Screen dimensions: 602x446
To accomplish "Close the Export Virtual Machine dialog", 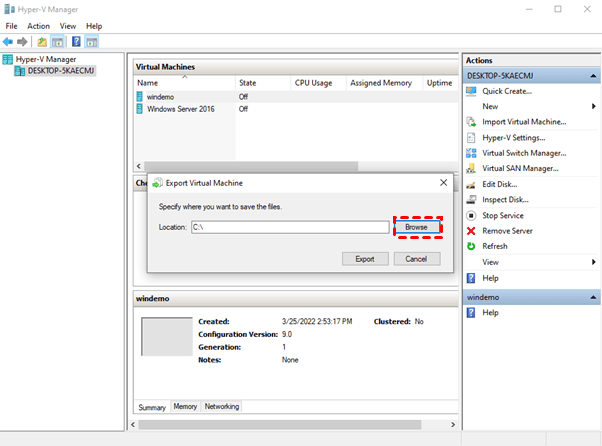I will [x=443, y=183].
